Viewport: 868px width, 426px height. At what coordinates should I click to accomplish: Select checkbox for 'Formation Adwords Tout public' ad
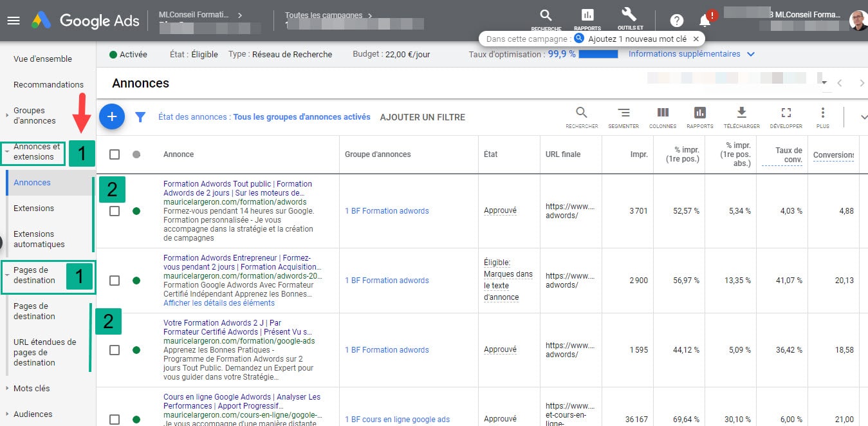[115, 211]
